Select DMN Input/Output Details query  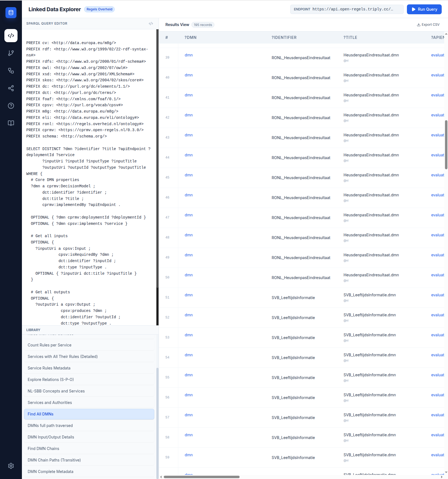click(89, 437)
